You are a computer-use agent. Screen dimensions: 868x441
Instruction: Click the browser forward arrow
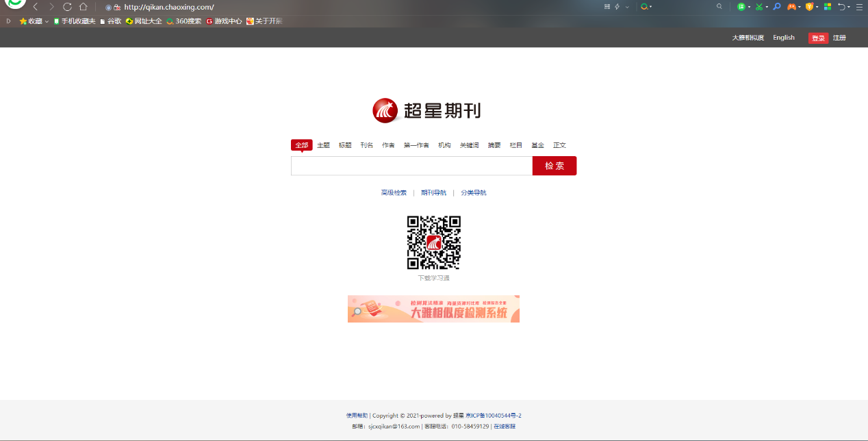(51, 7)
